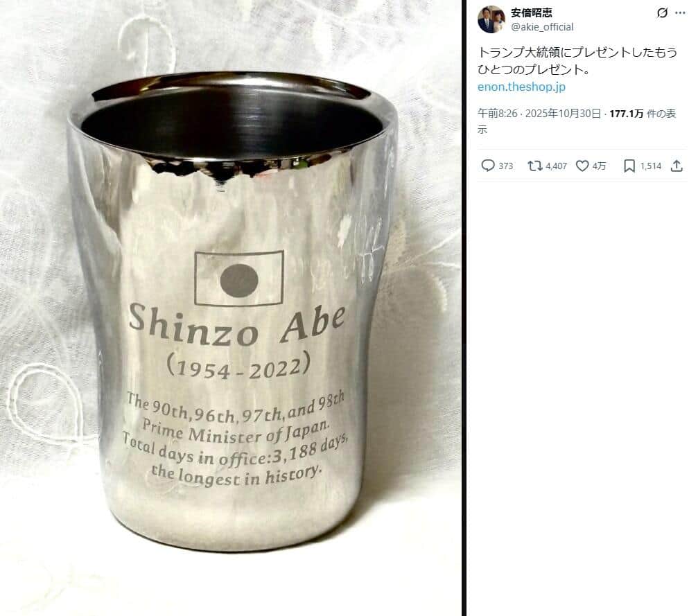698x616 pixels.
Task: Click the 4,407 reposts count
Action: tap(557, 166)
